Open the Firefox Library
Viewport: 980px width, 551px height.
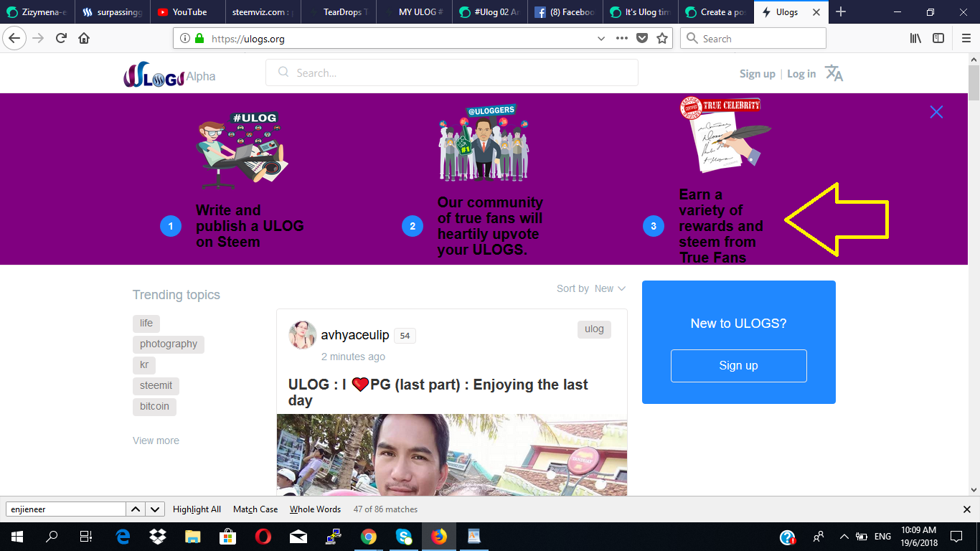pyautogui.click(x=915, y=39)
